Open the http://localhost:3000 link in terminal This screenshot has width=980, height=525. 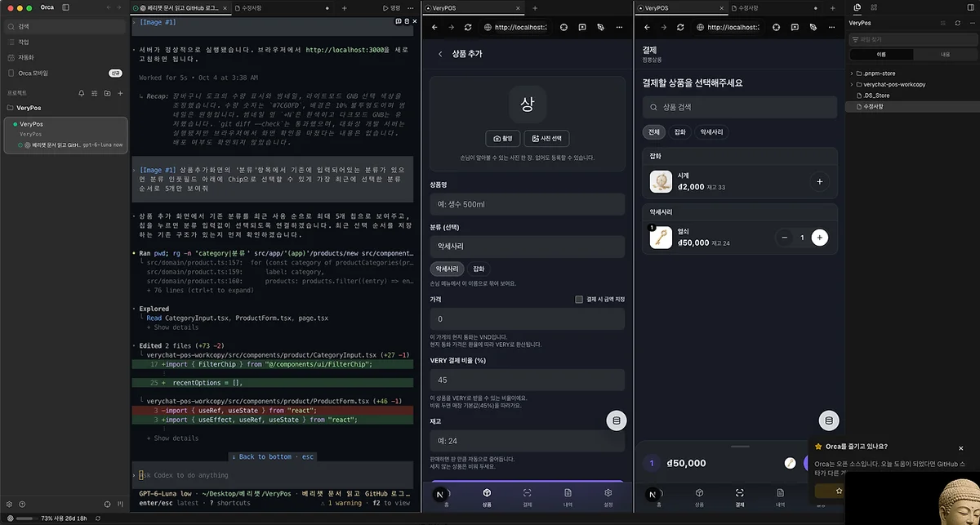356,50
